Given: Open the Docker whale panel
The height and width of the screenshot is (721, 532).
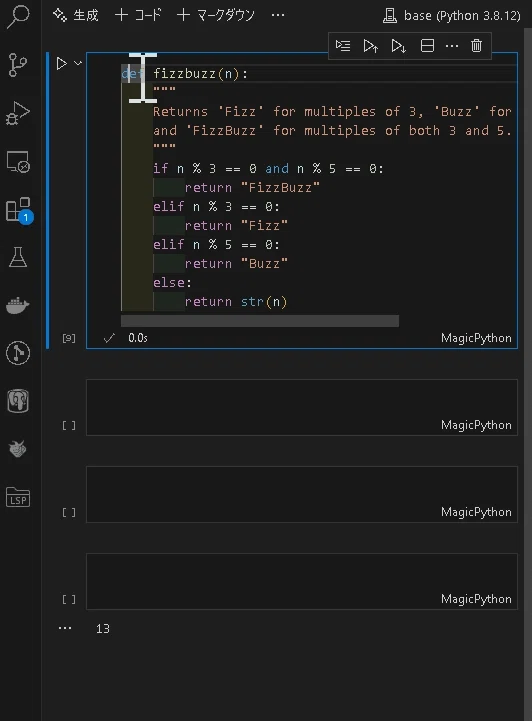Looking at the screenshot, I should (18, 305).
